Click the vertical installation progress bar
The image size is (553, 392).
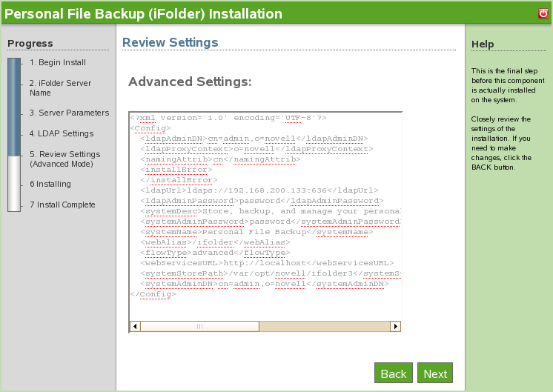tap(15, 133)
